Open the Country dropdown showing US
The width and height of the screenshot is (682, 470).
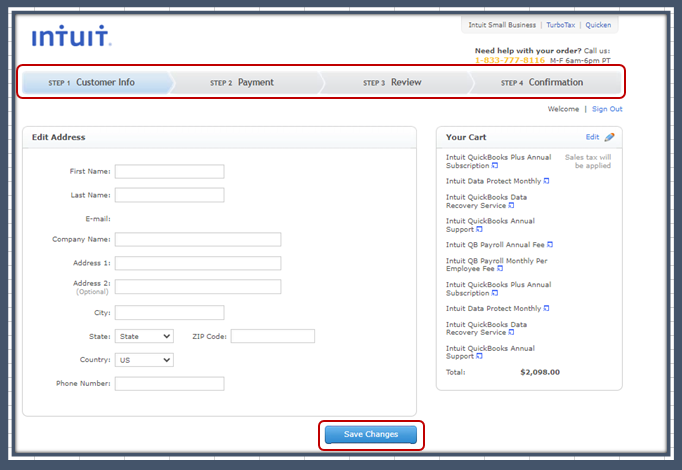(144, 360)
